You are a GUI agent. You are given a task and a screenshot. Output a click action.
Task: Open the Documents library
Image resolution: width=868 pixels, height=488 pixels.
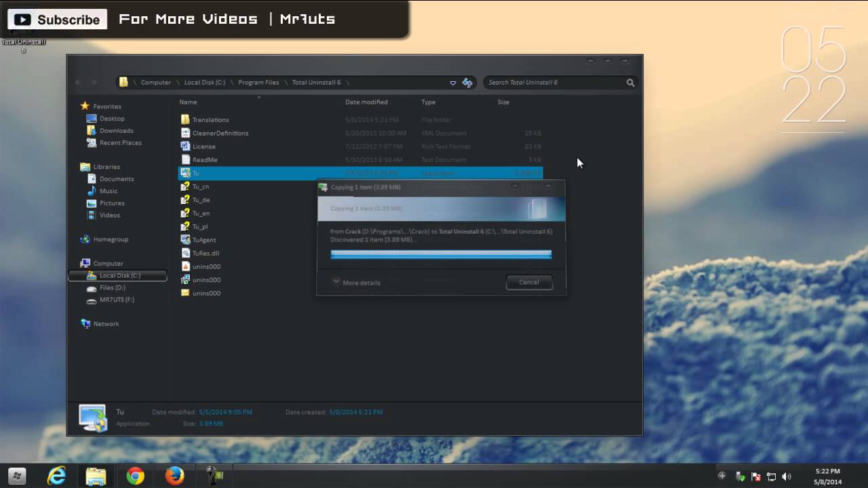click(x=111, y=179)
